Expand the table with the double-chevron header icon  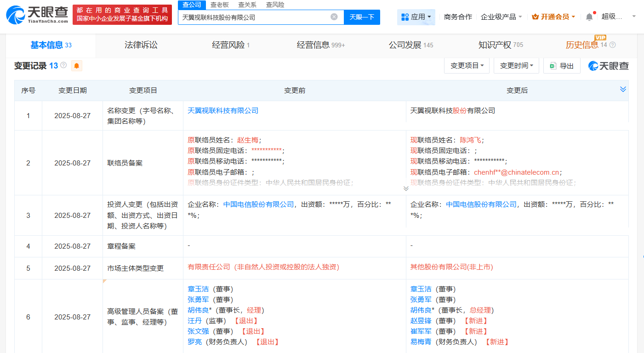pos(623,89)
